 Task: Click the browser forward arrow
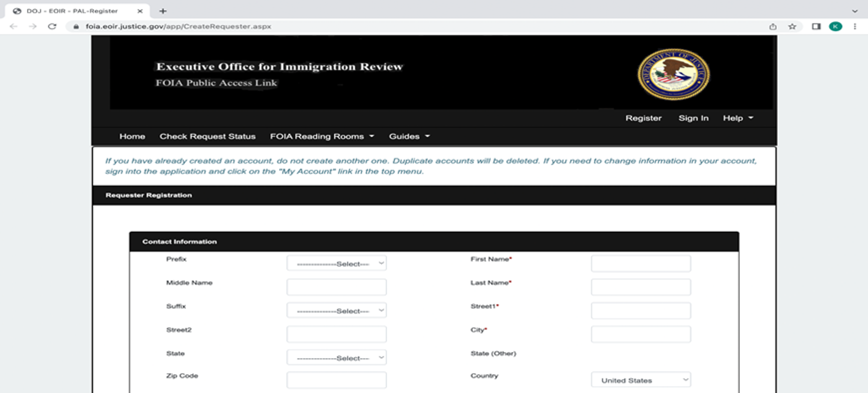click(33, 26)
